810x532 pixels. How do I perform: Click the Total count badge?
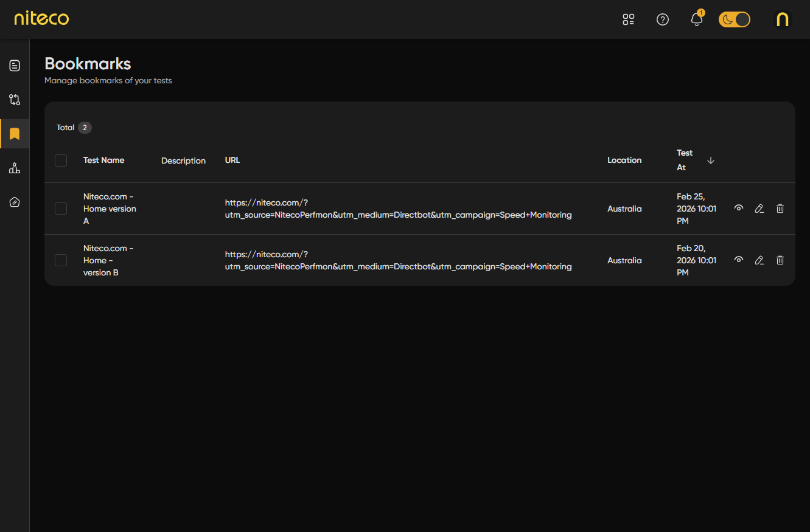[x=85, y=128]
